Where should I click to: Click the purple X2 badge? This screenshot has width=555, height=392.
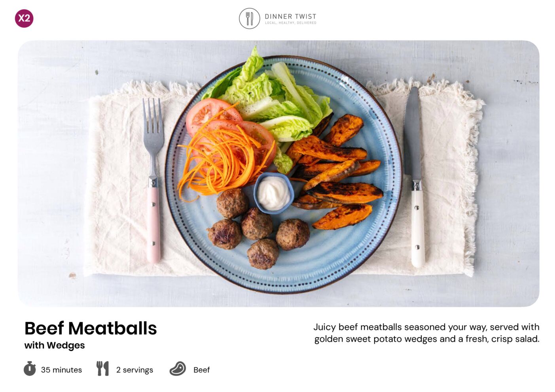pyautogui.click(x=24, y=18)
